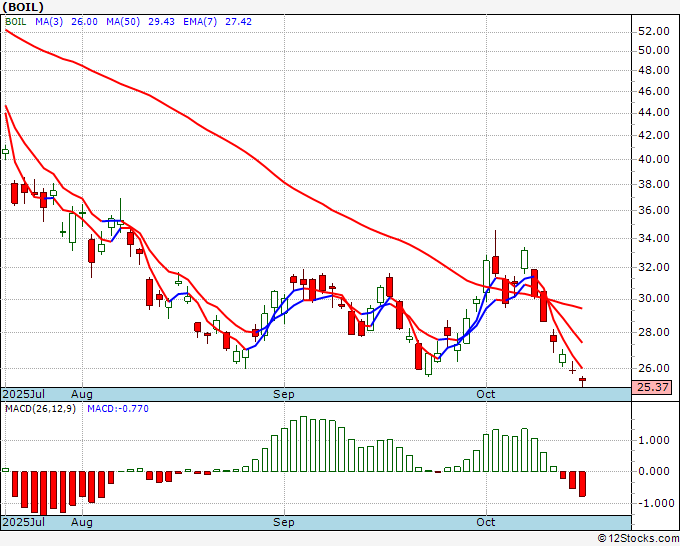Click the 36.00 price axis label
Screen dimensions: 680x546
654,210
